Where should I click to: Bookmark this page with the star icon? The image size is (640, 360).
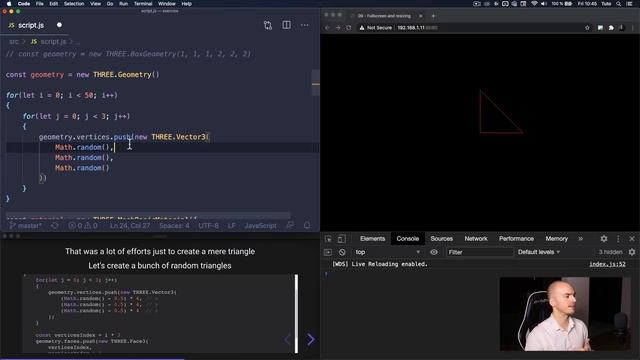click(x=587, y=28)
